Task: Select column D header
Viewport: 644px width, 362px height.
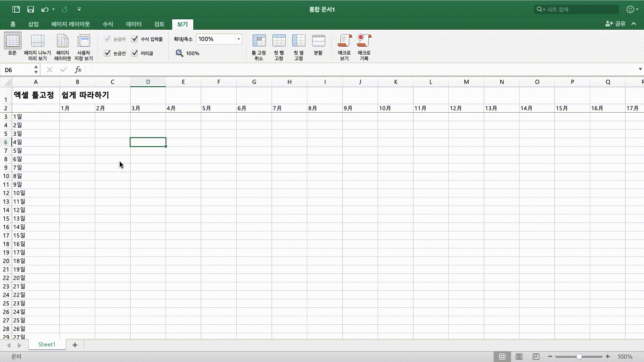Action: 148,82
